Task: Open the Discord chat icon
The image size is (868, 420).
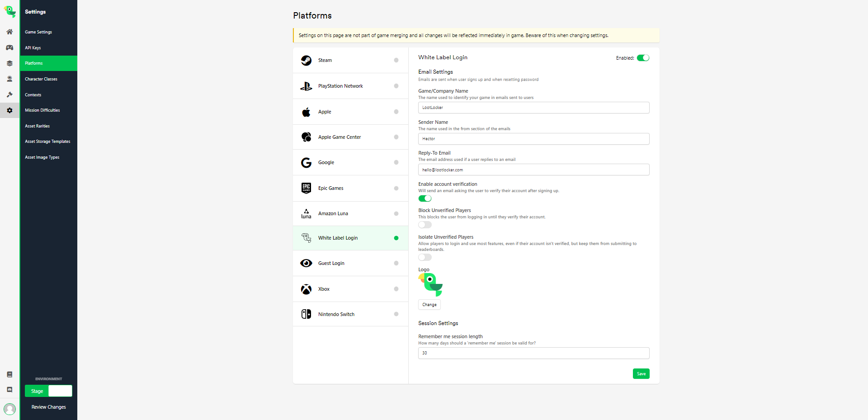Action: point(9,390)
